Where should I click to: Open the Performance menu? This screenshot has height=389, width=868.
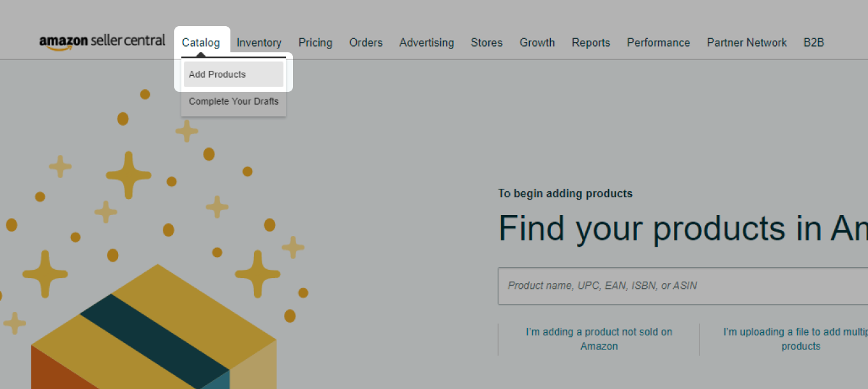click(658, 43)
